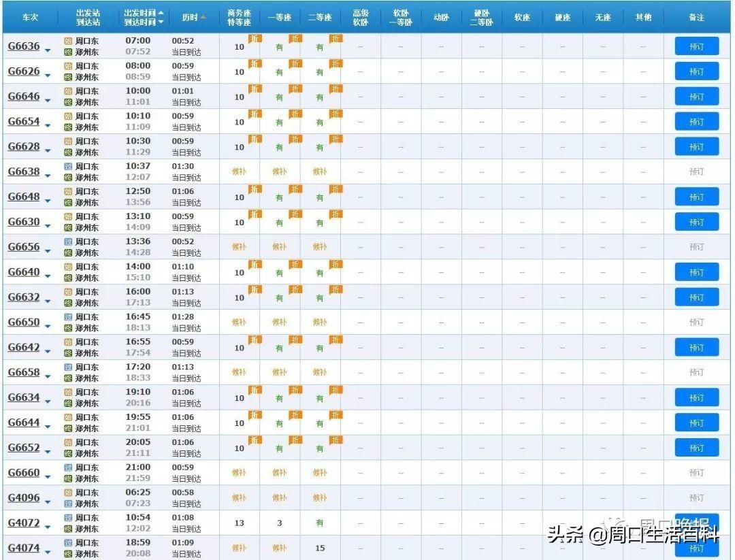Open train G6626 details link
Screen dimensions: 735x560
(23, 71)
